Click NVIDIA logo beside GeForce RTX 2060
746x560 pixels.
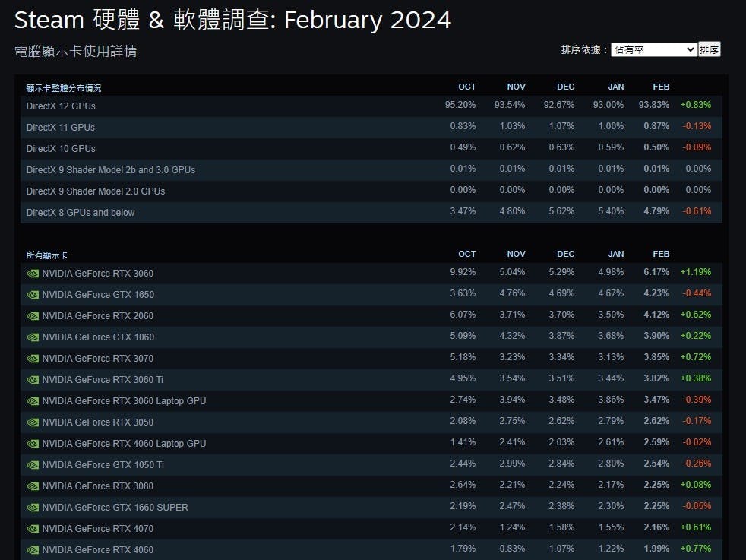[x=33, y=316]
